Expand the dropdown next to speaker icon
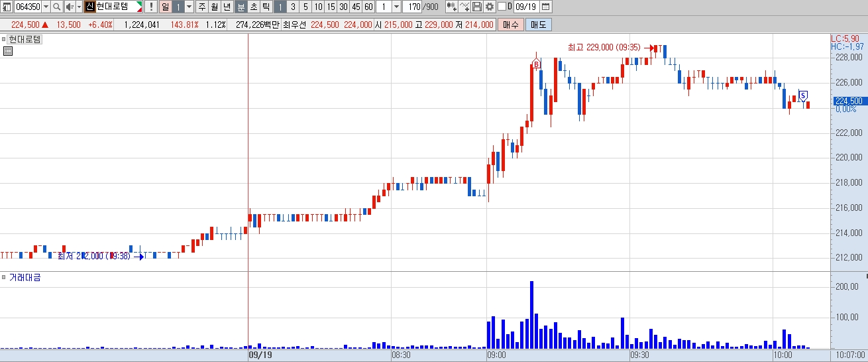Viewport: 868px width, 362px height. [x=79, y=7]
